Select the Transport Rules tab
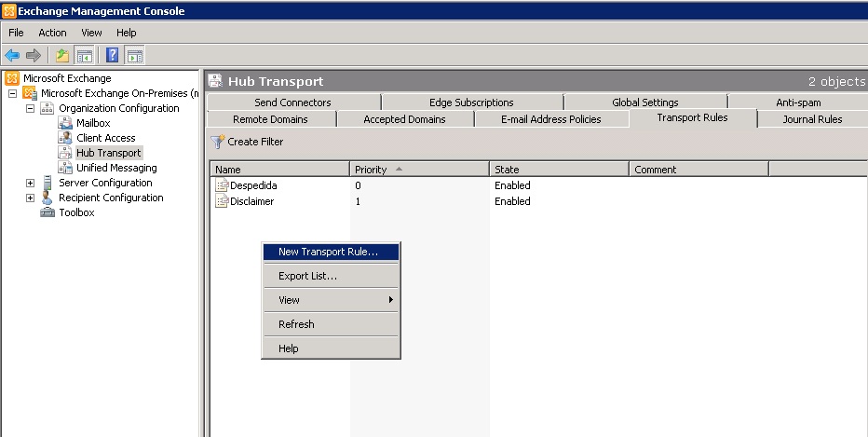The width and height of the screenshot is (868, 437). pyautogui.click(x=693, y=117)
